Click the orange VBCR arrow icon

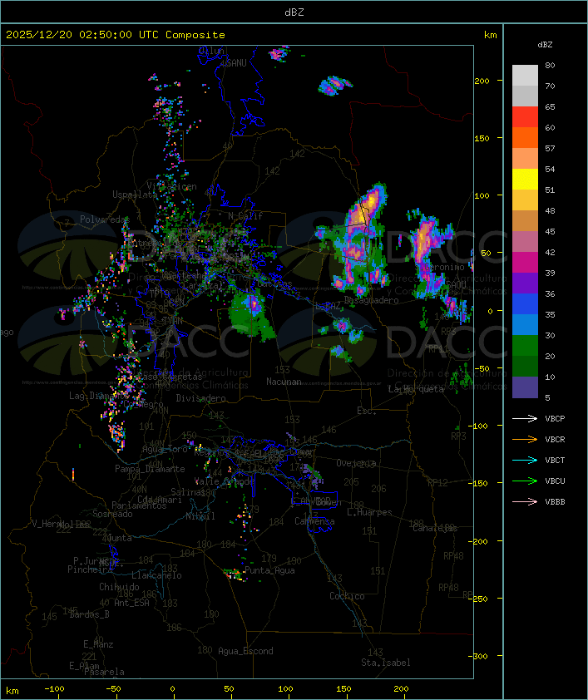tap(525, 439)
